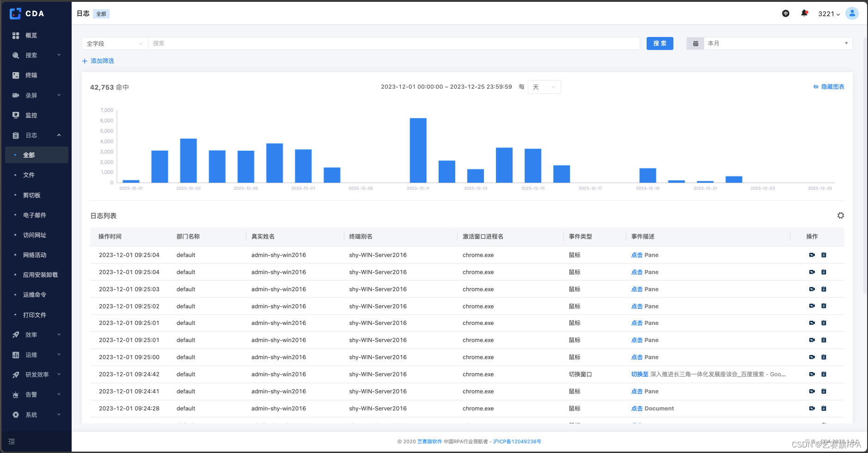Play screen recording for 09:24:28 row
The image size is (868, 453).
pos(812,409)
